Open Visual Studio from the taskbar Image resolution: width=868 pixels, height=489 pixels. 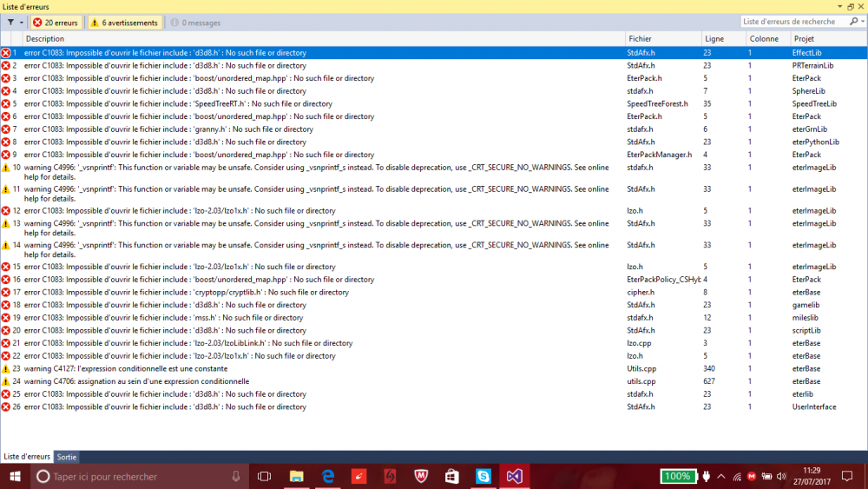pos(514,476)
